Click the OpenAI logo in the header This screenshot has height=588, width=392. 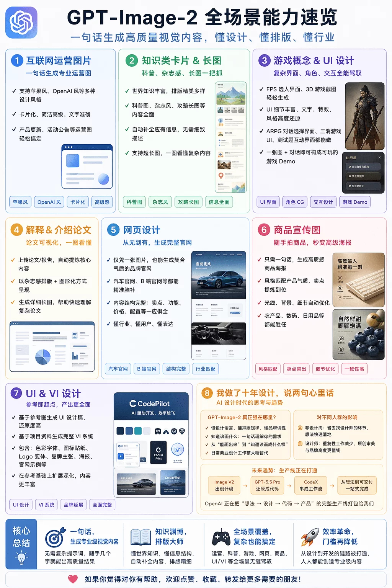click(21, 23)
